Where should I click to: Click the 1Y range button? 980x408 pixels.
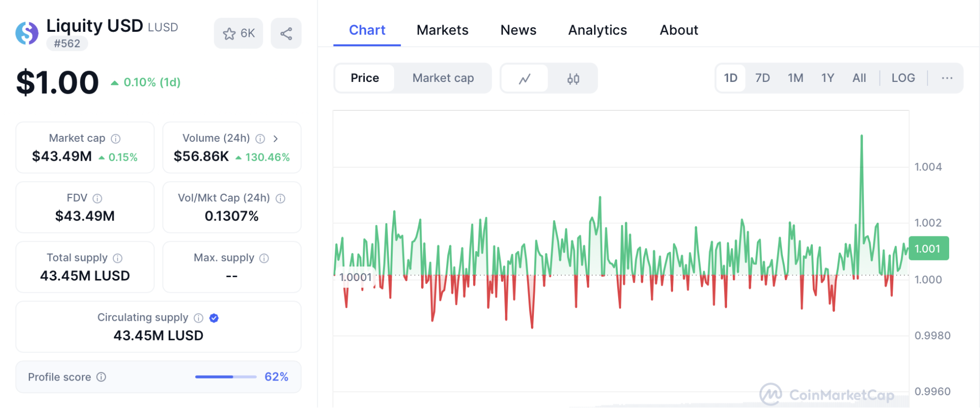pyautogui.click(x=828, y=78)
